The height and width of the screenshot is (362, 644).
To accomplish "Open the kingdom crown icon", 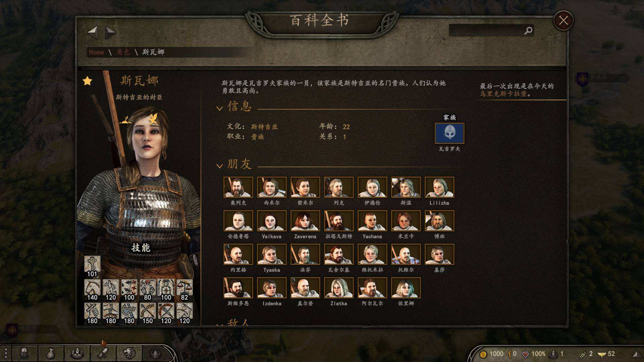I will pyautogui.click(x=155, y=353).
